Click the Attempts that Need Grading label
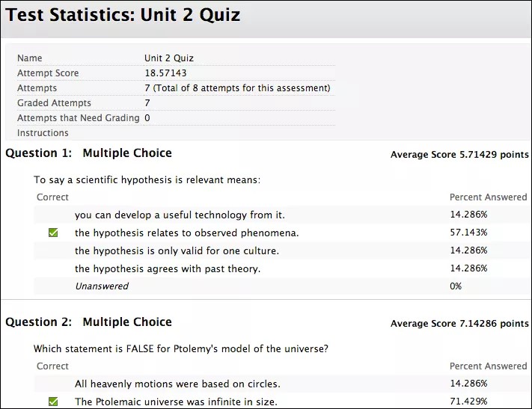 [x=78, y=118]
